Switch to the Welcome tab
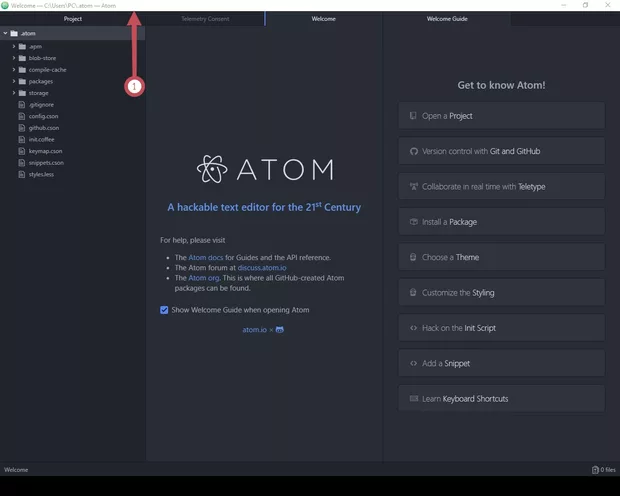620x496 pixels. pos(323,19)
